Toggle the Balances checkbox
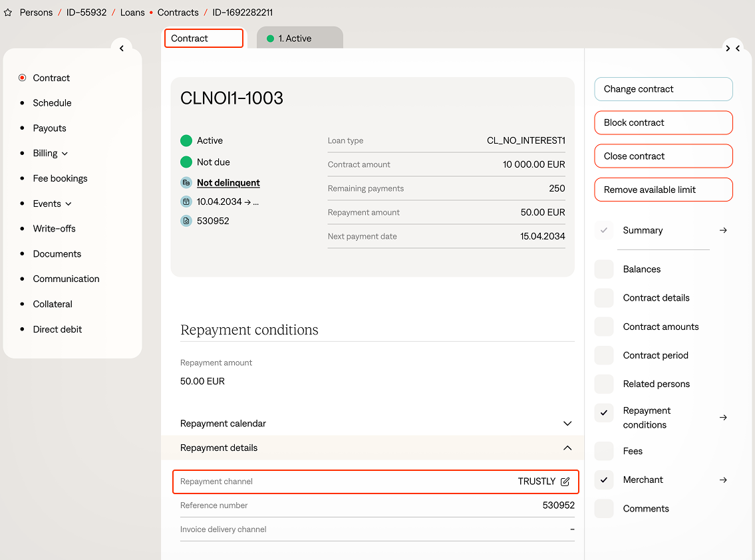The image size is (755, 560). pyautogui.click(x=604, y=269)
